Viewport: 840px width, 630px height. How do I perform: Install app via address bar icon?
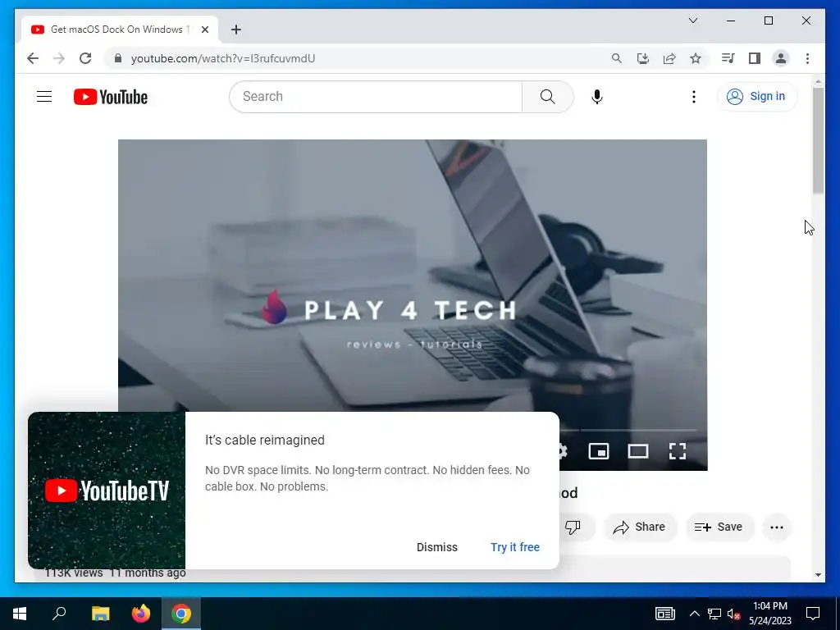(643, 58)
